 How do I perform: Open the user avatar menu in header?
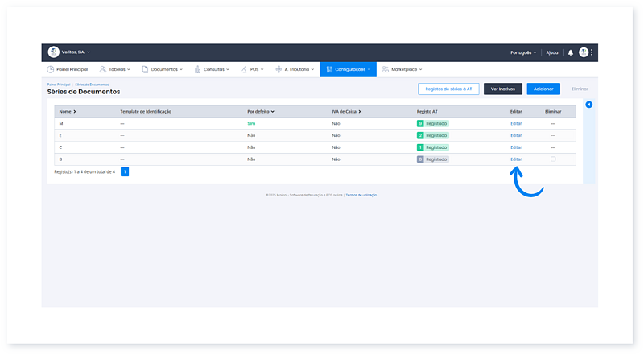[583, 52]
